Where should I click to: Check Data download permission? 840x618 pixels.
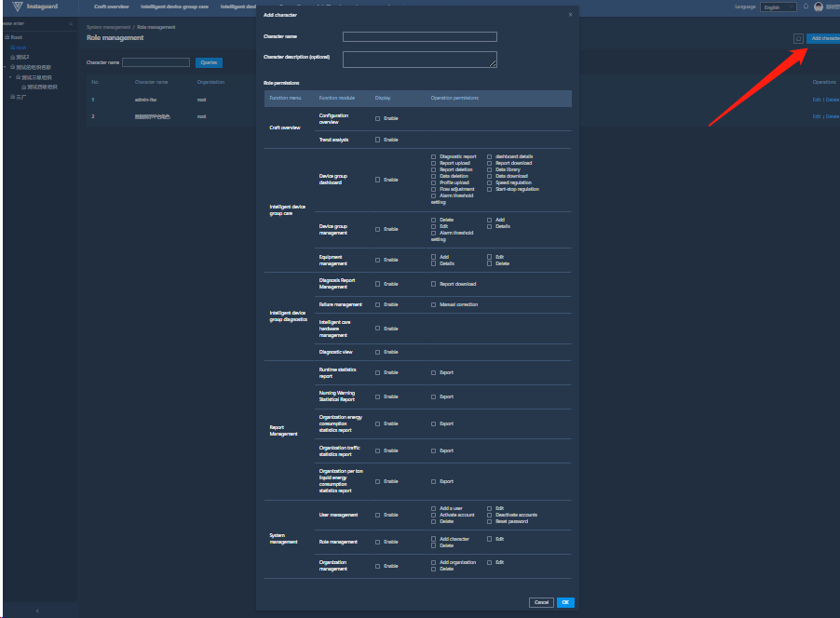pyautogui.click(x=489, y=176)
